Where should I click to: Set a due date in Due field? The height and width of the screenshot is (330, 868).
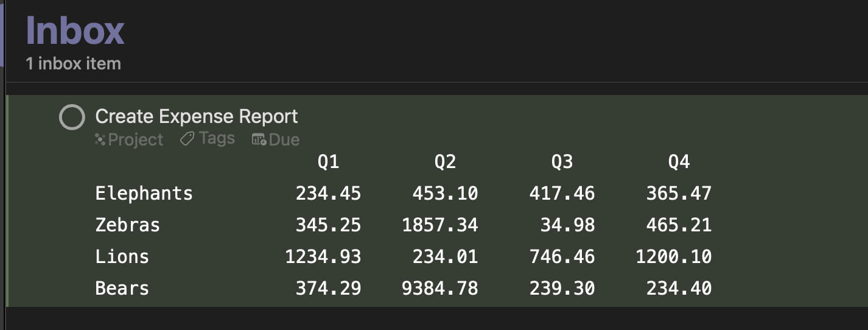[276, 140]
